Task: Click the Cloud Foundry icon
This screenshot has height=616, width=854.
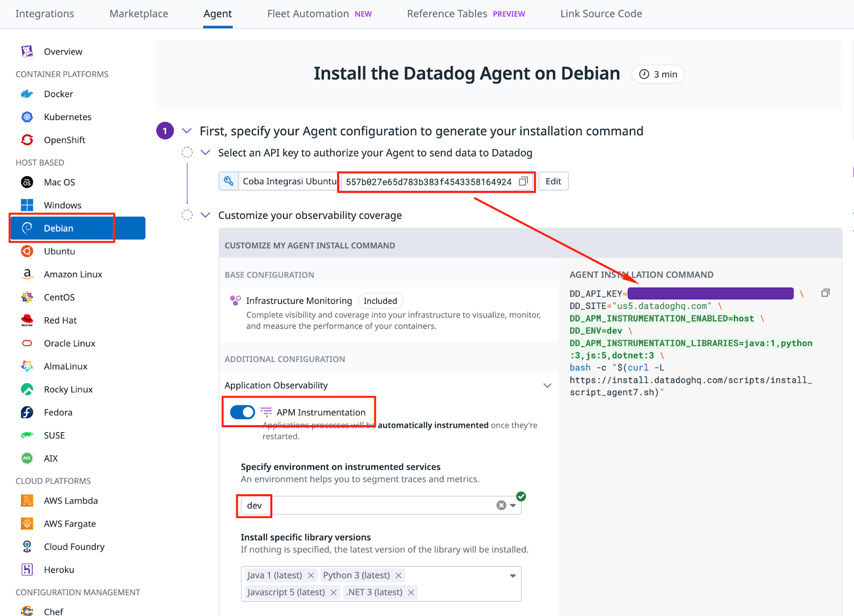Action: (27, 547)
